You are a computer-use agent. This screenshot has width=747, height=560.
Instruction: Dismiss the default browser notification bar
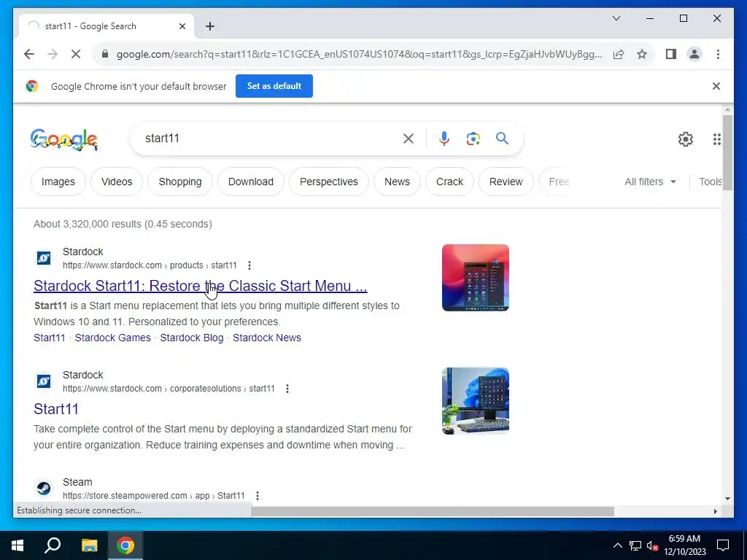(716, 86)
